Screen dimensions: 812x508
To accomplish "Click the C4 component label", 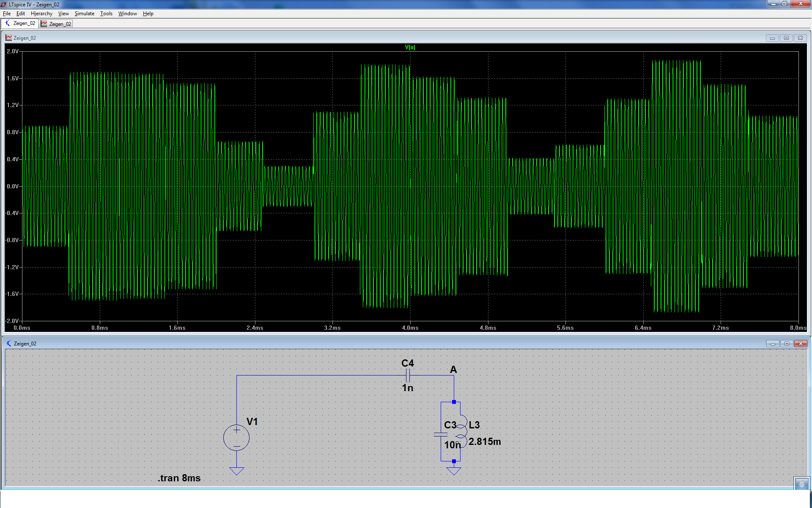I will tap(408, 363).
